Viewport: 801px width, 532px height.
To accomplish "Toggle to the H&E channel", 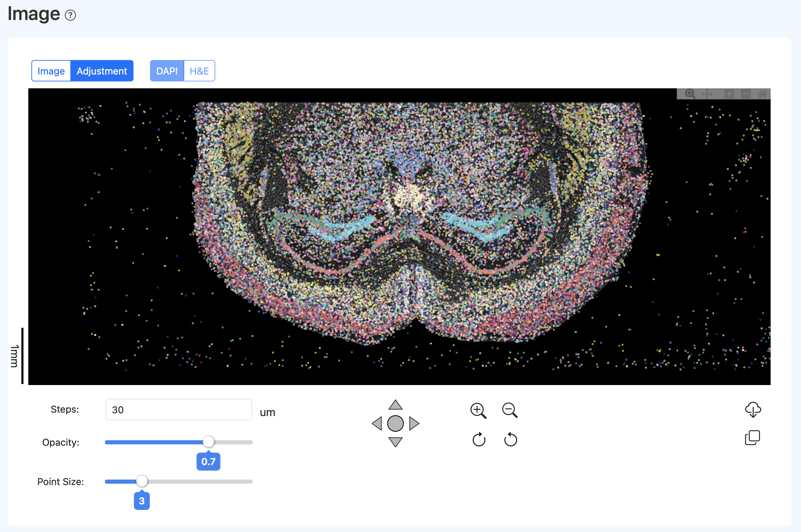I will (199, 71).
